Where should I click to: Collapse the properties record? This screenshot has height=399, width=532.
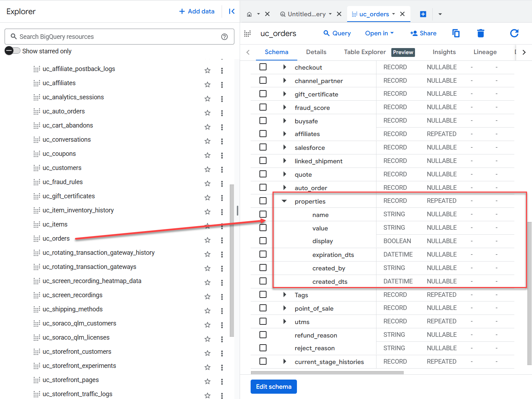[x=284, y=201]
